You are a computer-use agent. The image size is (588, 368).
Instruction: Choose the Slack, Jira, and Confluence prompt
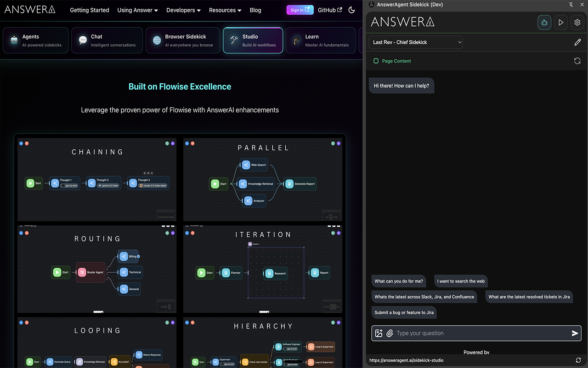point(424,297)
